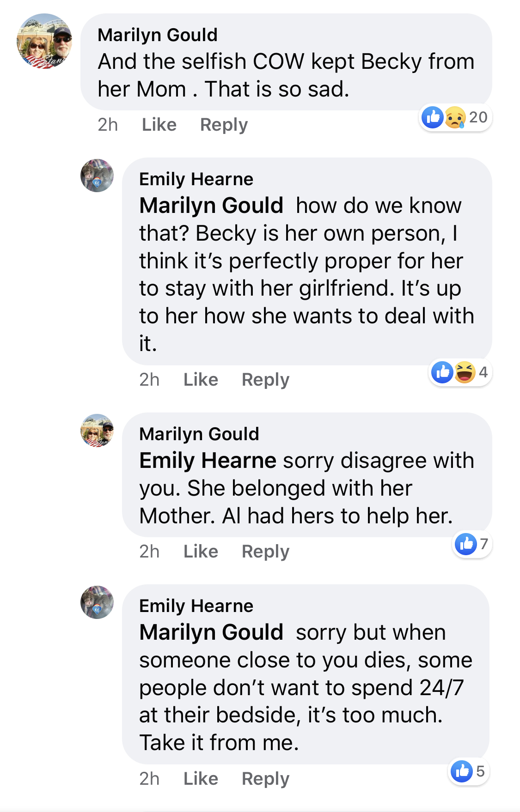
Task: Click the tagged Marilyn Gould mention in last reply
Action: 211,633
